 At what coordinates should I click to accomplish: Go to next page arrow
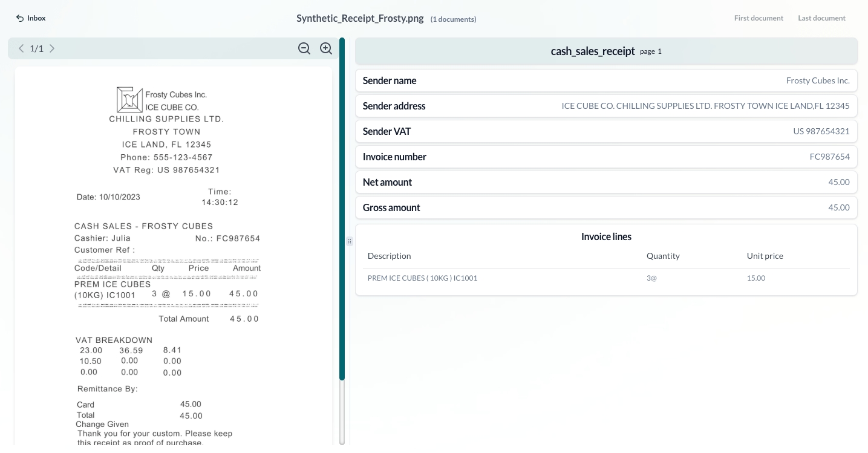(x=52, y=48)
